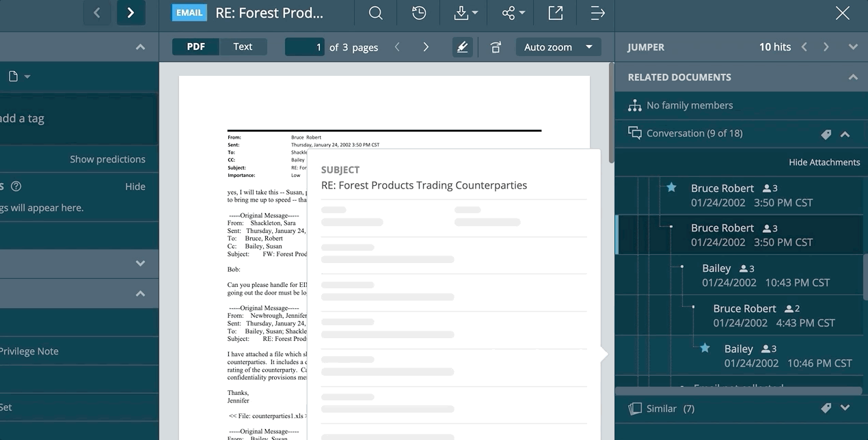
Task: Switch to the Text view tab
Action: point(243,46)
